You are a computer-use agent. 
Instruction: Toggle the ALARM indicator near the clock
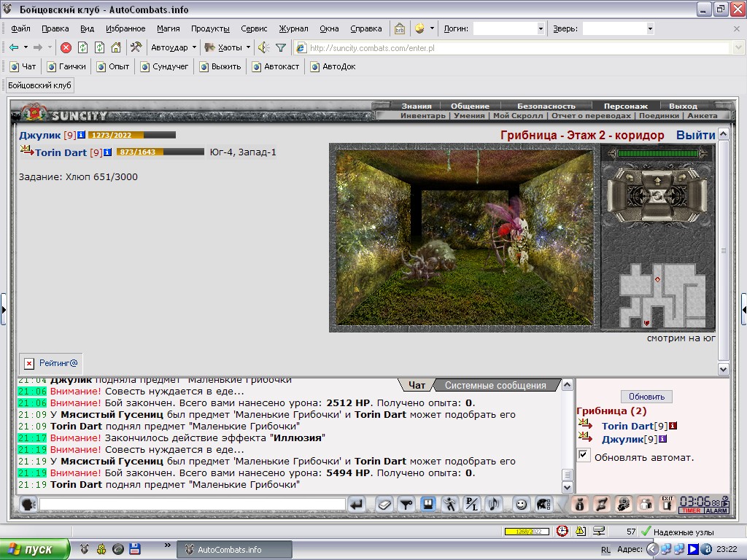click(716, 510)
